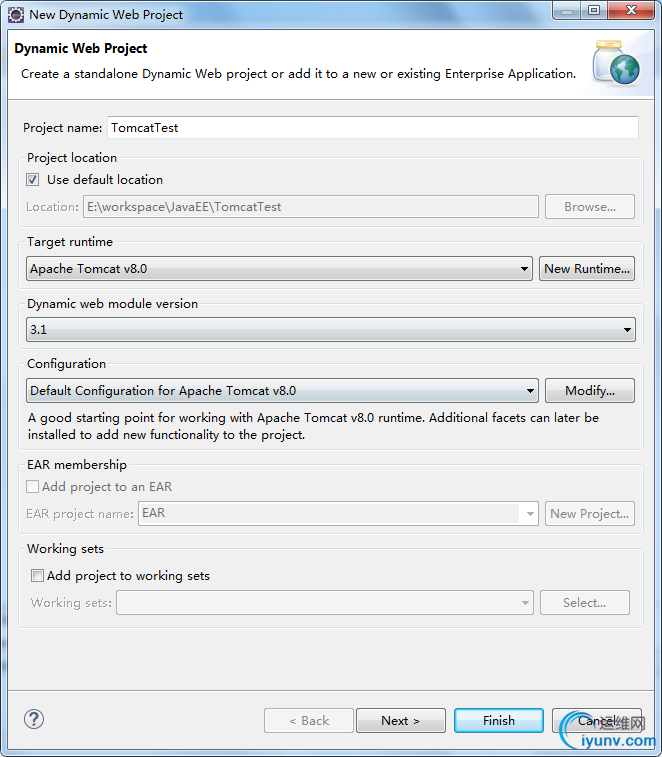Open the Target runtime dropdown
The image size is (662, 757).
(279, 268)
